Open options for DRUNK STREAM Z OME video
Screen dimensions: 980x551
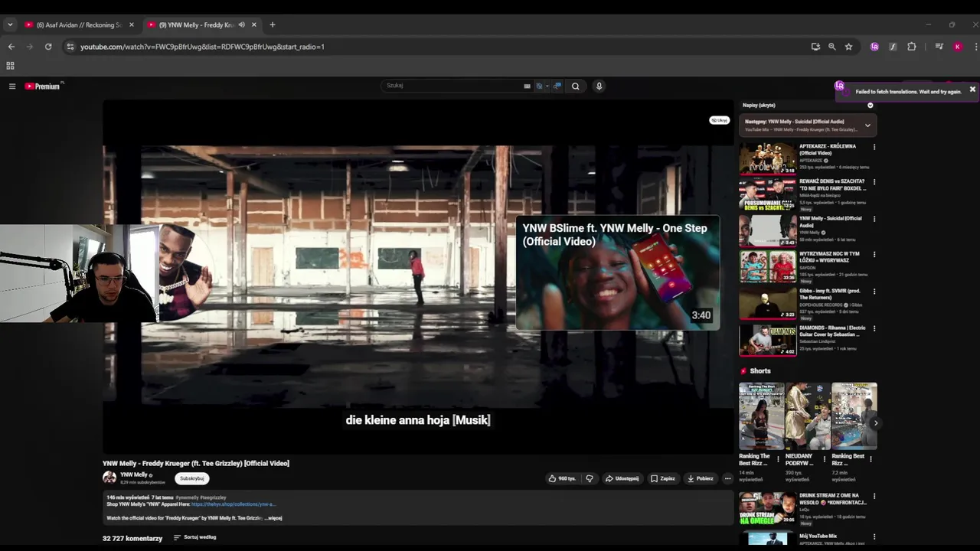874,496
